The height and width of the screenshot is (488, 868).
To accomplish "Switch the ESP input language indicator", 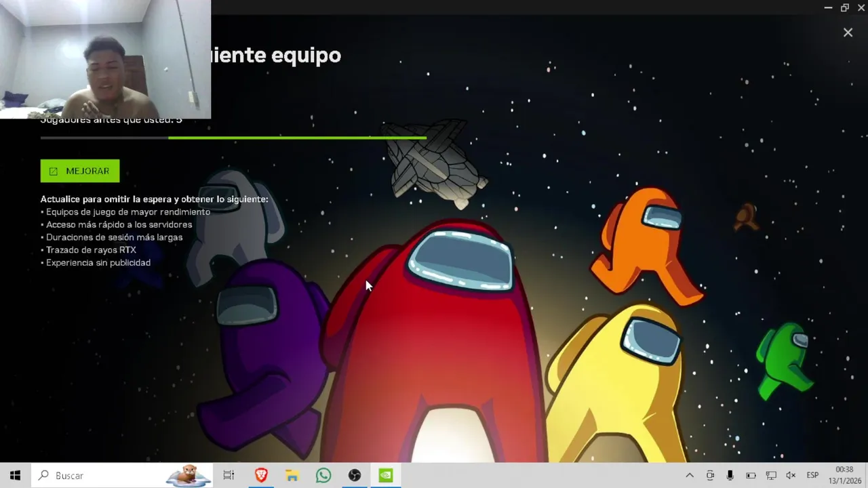I will tap(812, 475).
